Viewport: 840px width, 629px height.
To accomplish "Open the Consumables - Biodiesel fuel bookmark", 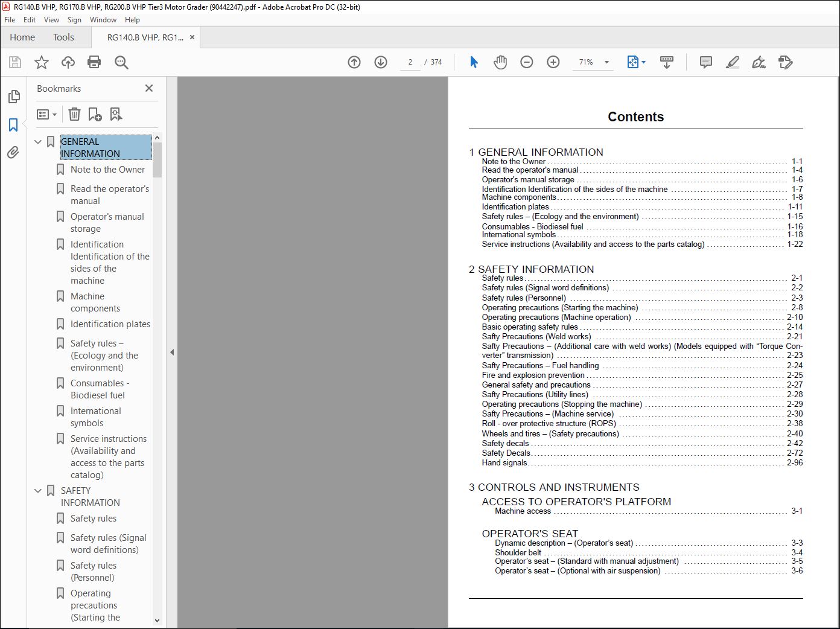I will pos(100,389).
